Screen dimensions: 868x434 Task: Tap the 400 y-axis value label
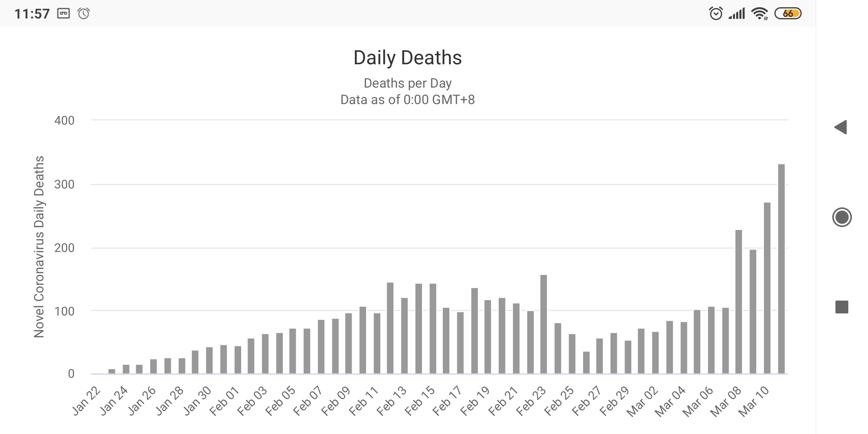(64, 121)
